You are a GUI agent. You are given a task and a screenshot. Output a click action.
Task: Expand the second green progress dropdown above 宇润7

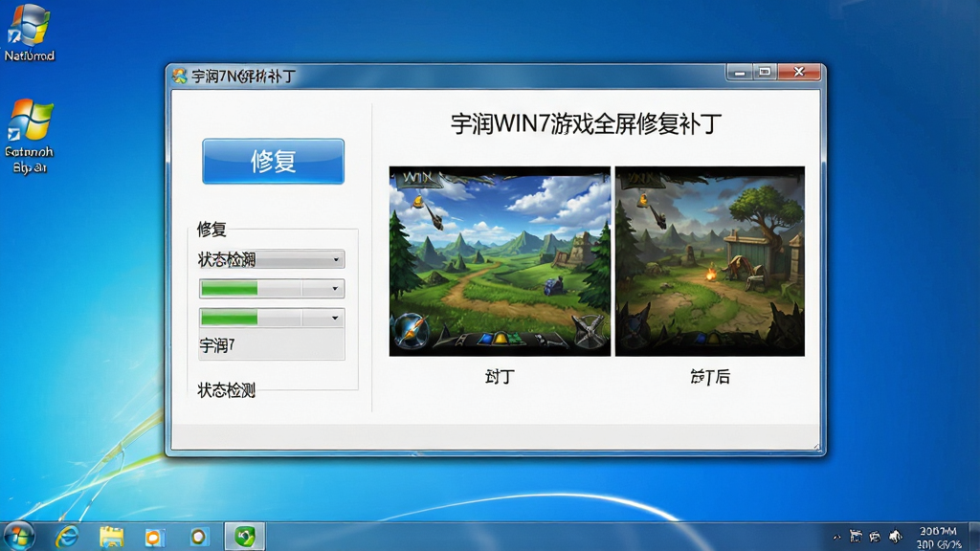coord(335,318)
